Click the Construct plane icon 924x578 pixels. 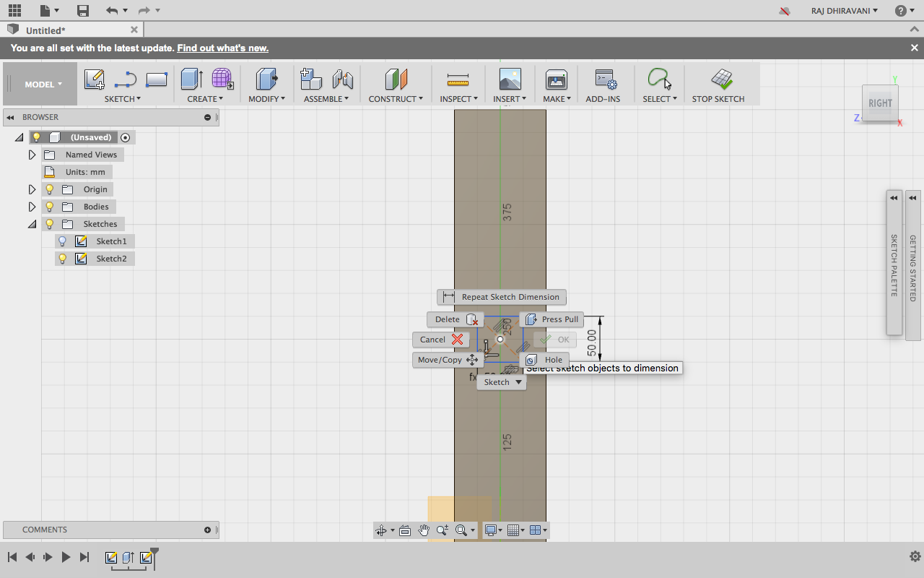(396, 79)
